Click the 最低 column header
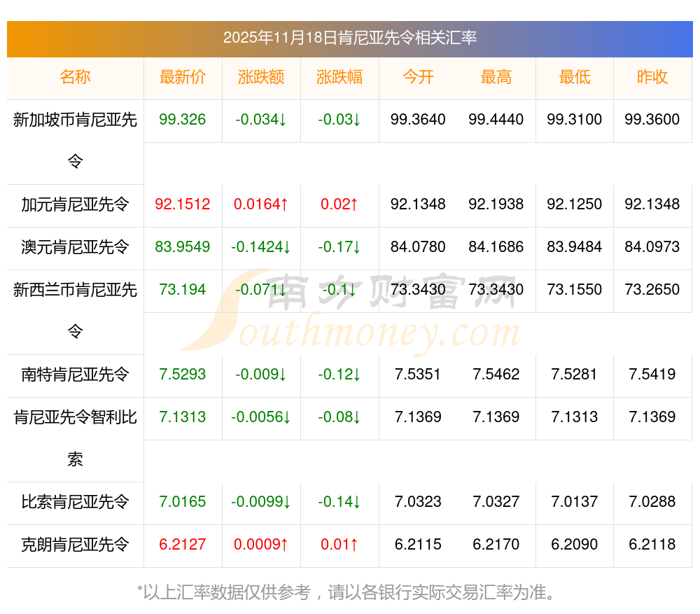700x614 pixels. click(575, 77)
